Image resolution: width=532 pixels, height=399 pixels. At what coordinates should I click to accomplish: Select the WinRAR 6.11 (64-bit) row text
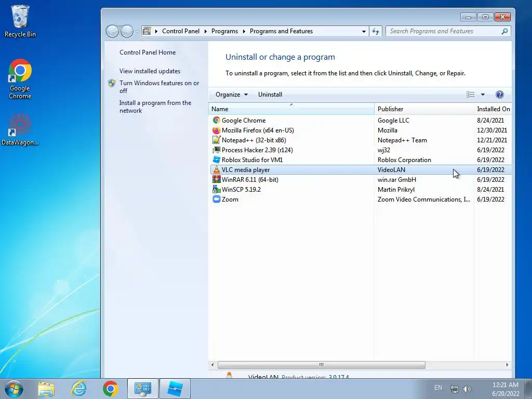[250, 179]
